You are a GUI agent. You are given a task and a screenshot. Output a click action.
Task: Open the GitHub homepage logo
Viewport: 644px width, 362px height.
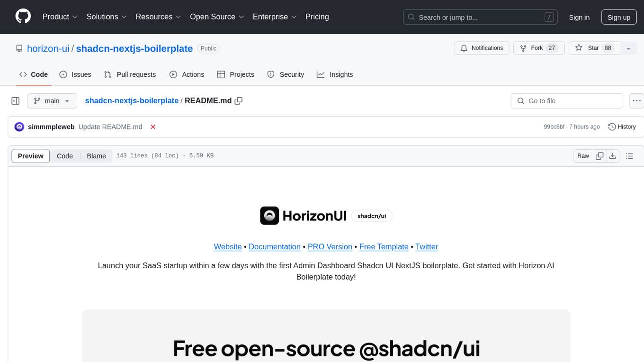(23, 17)
